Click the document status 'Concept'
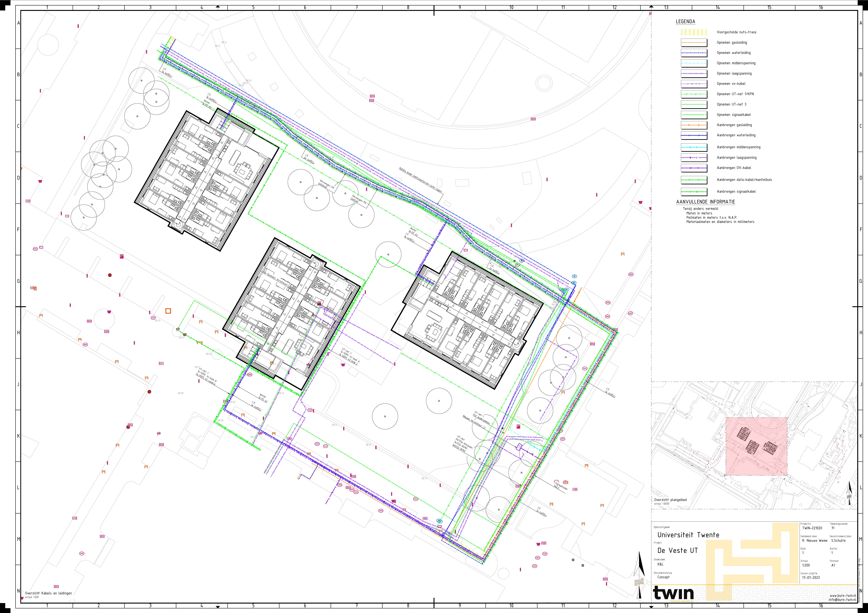 tap(663, 577)
